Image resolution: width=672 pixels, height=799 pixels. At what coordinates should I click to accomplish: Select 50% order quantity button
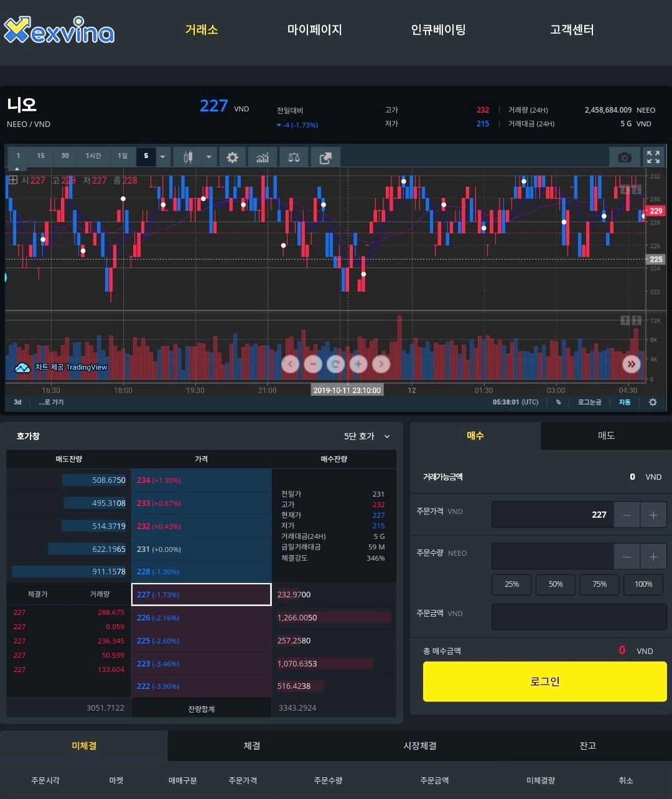coord(556,584)
